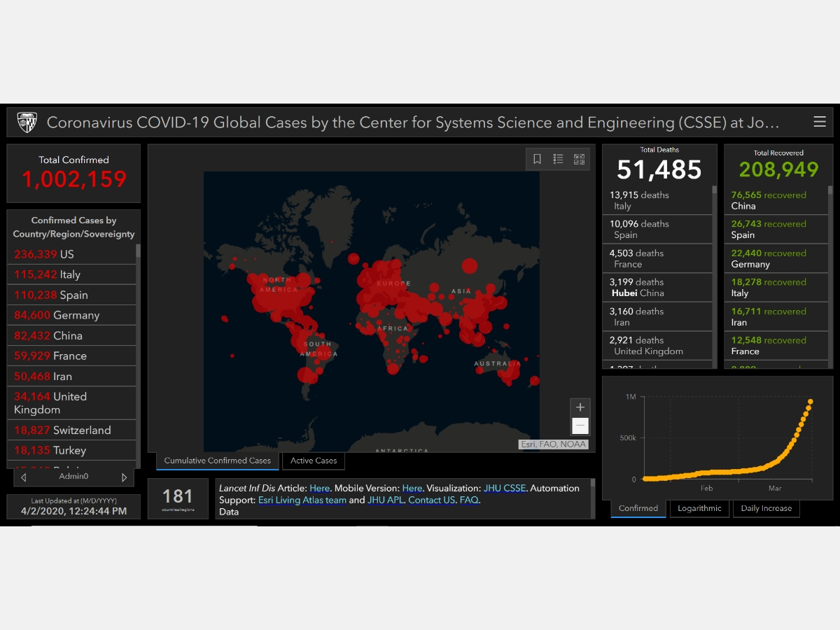Go to previous Admin level with left arrow
840x630 pixels.
pos(24,477)
